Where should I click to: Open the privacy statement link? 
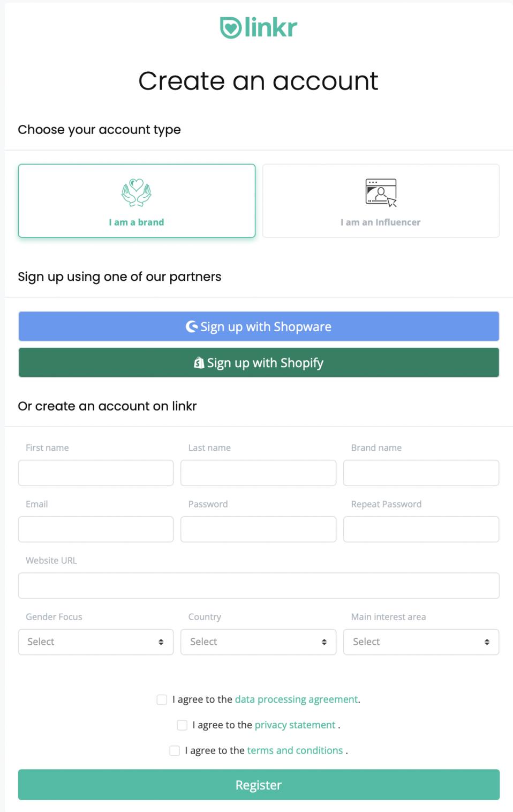coord(295,725)
